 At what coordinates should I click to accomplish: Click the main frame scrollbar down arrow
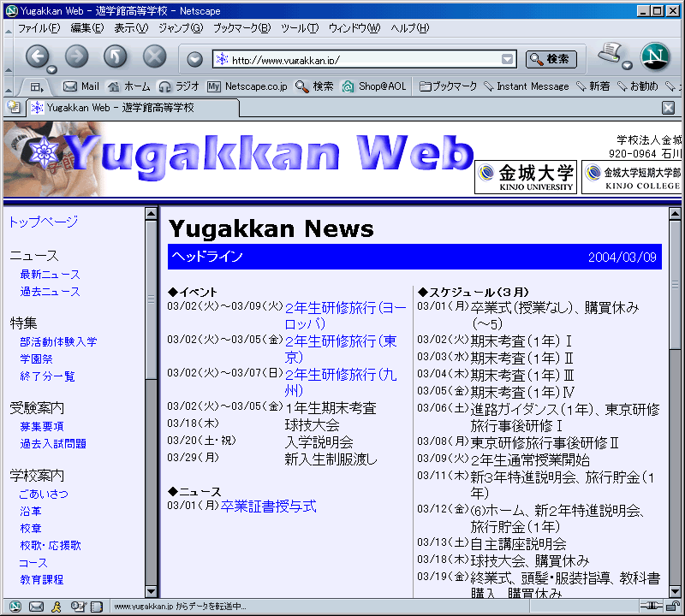[x=675, y=591]
